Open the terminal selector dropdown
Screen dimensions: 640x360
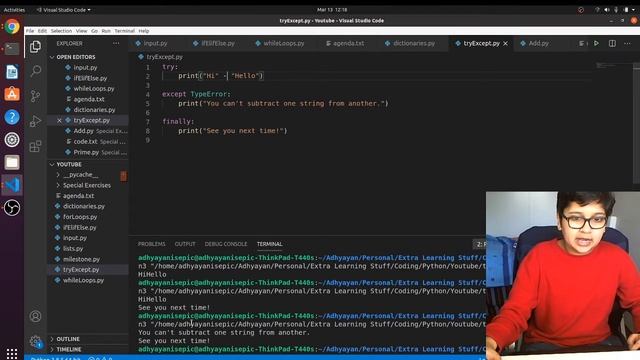[x=481, y=244]
